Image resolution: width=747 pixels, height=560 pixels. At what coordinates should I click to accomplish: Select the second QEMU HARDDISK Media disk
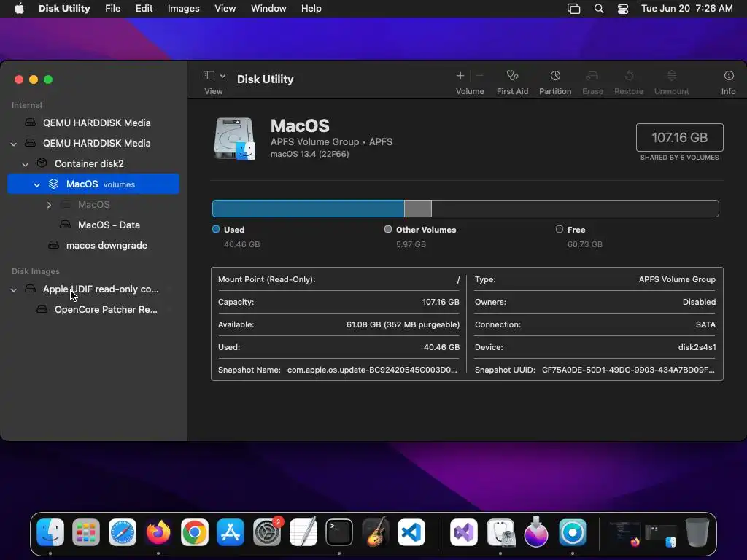[97, 143]
